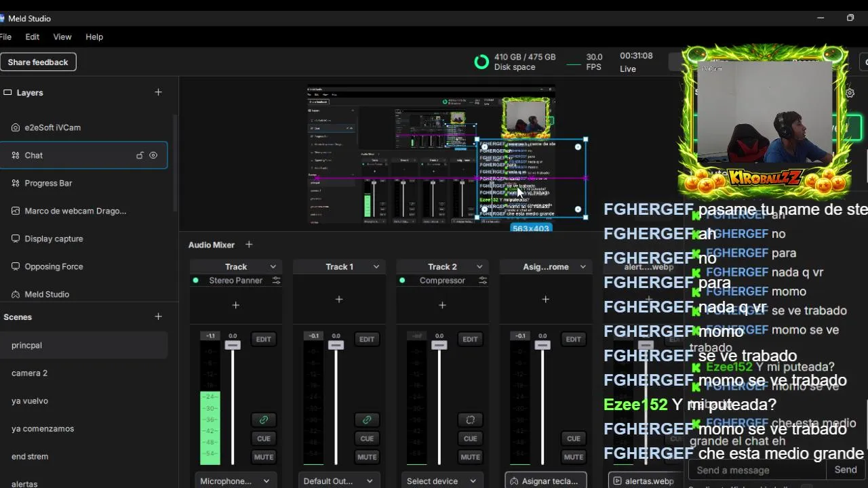Open the Edit menu
The width and height of the screenshot is (868, 488).
[x=33, y=37]
